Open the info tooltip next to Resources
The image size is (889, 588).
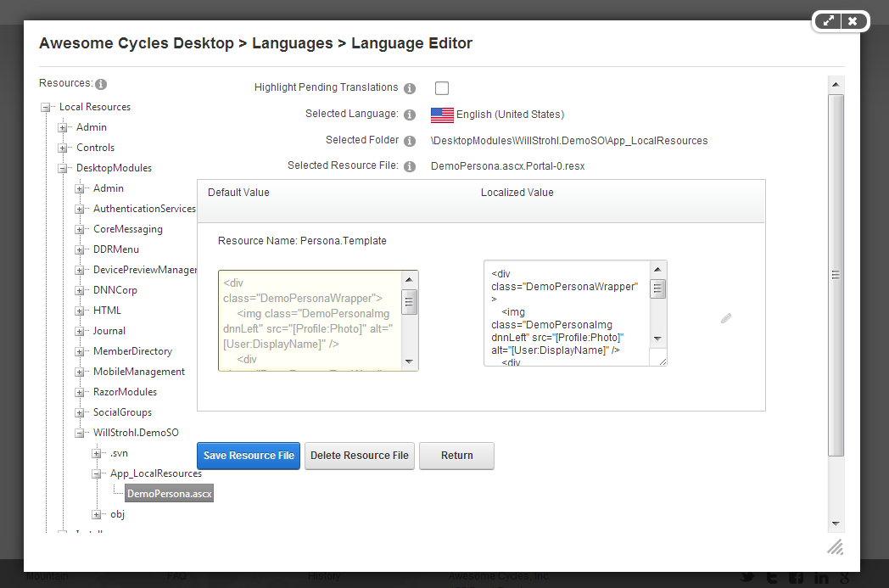[x=101, y=82]
